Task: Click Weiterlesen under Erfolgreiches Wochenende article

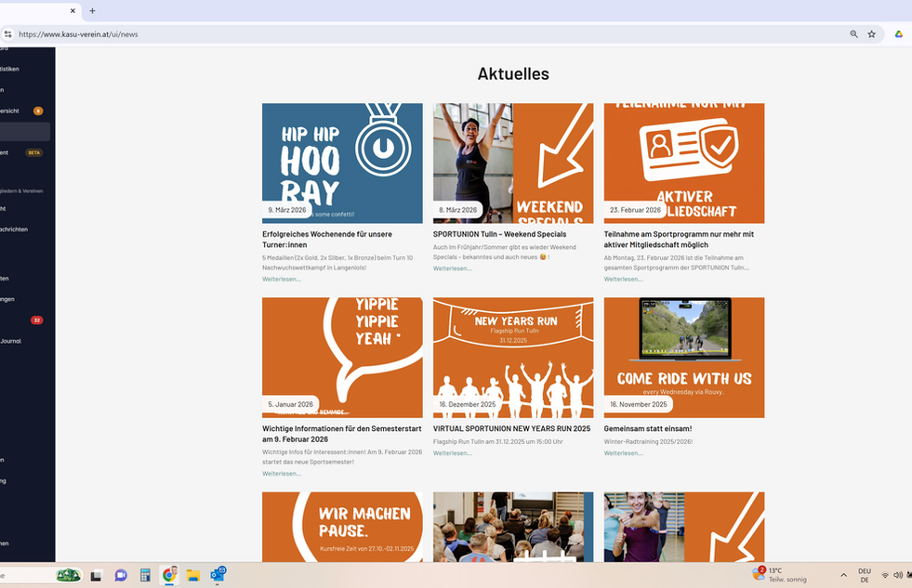Action: coord(282,279)
